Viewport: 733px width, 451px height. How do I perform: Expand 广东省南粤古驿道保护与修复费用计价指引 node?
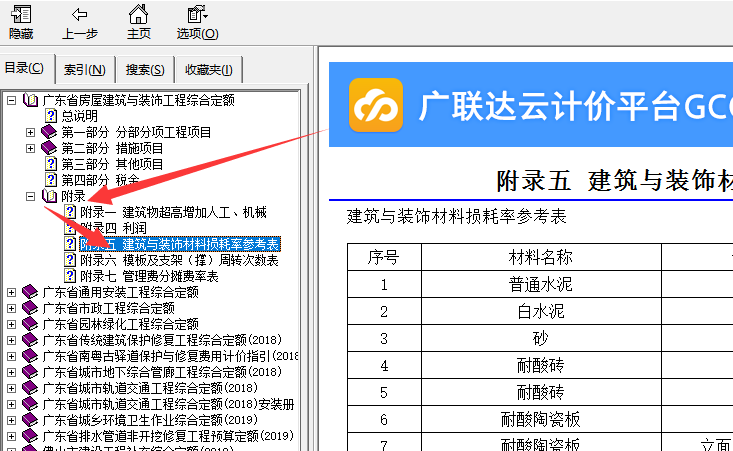pyautogui.click(x=12, y=357)
